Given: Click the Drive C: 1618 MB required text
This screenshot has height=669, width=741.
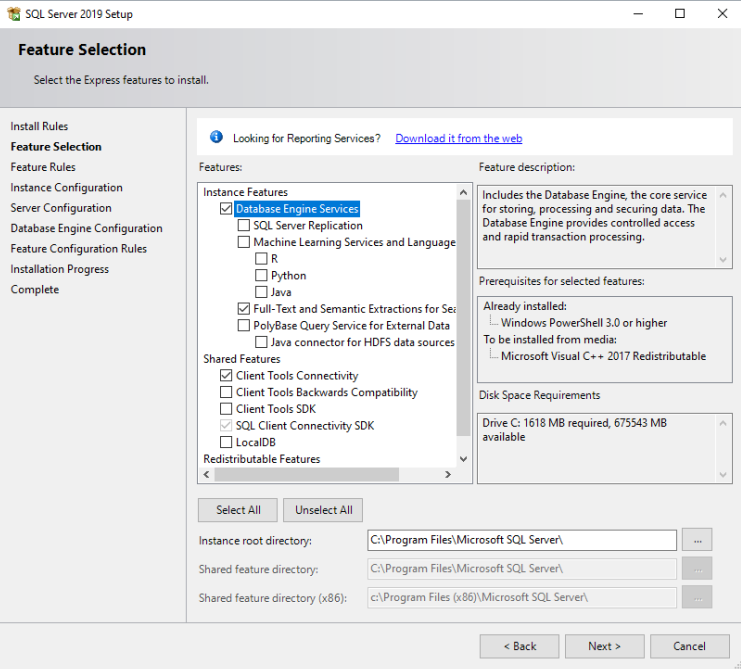Looking at the screenshot, I should (574, 429).
